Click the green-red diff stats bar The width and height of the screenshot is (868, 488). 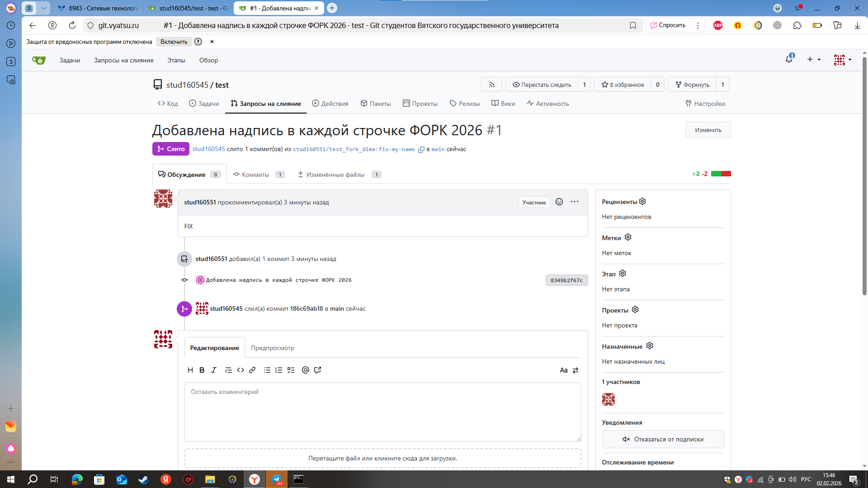pos(721,174)
